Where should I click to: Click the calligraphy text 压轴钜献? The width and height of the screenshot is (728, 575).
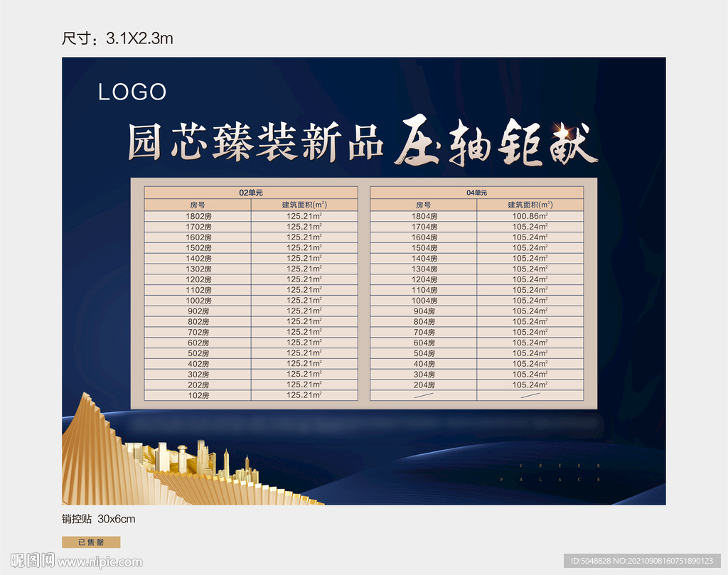496,141
